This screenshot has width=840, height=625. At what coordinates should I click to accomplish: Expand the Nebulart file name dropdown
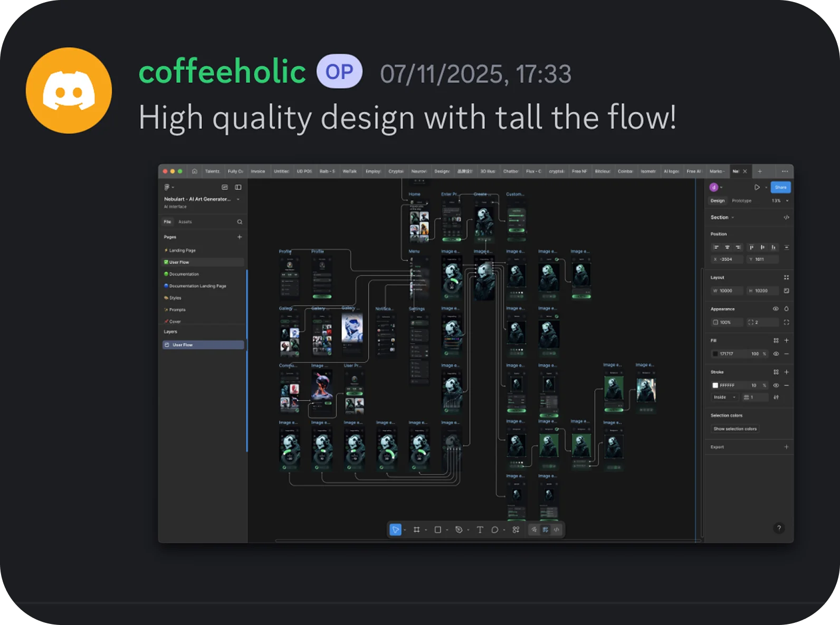click(238, 199)
